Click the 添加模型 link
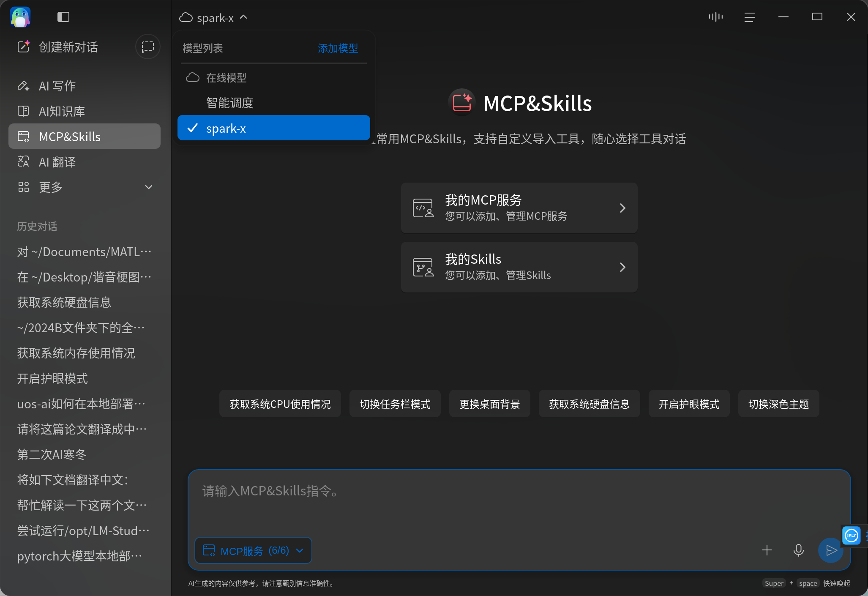This screenshot has height=596, width=868. click(x=338, y=48)
